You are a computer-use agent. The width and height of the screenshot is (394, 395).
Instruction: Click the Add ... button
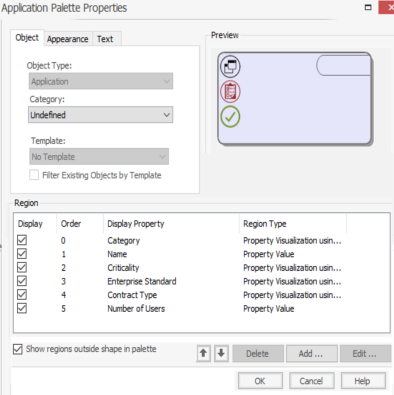click(x=311, y=353)
